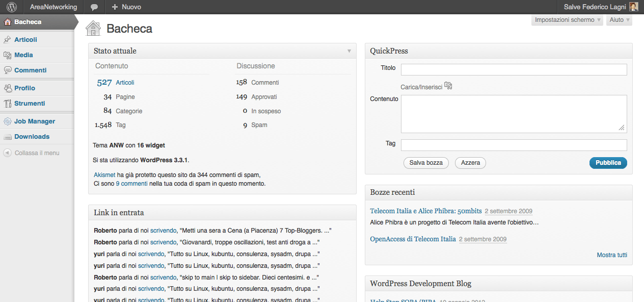Open the 84 Categorie count
This screenshot has width=644, height=302.
tap(108, 111)
